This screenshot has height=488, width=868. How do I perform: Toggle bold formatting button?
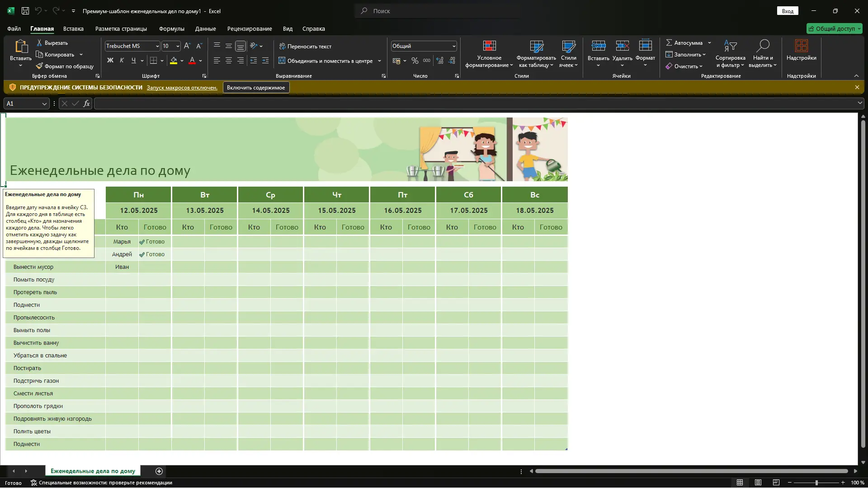point(110,61)
